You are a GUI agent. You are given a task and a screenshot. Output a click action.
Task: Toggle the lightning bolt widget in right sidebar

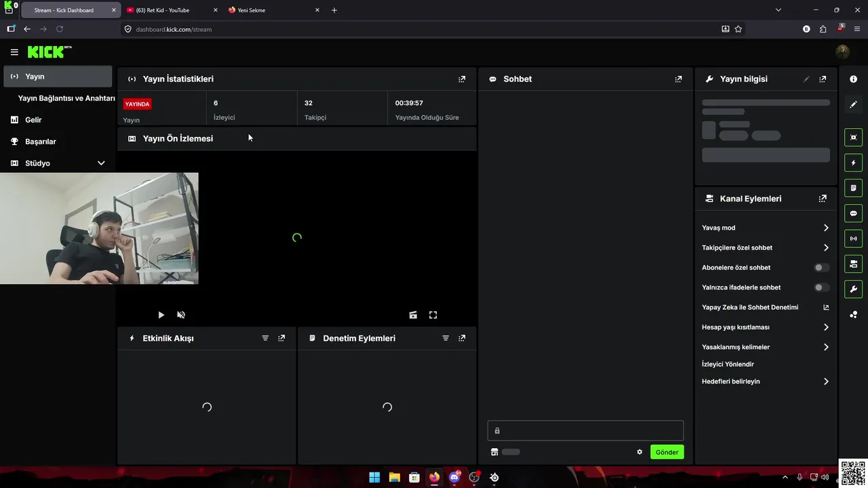(x=854, y=163)
